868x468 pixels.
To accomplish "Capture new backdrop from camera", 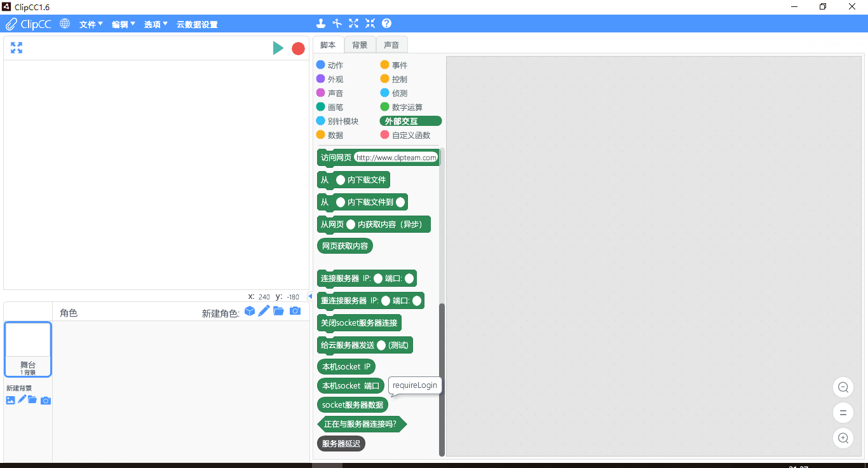I will pyautogui.click(x=46, y=400).
